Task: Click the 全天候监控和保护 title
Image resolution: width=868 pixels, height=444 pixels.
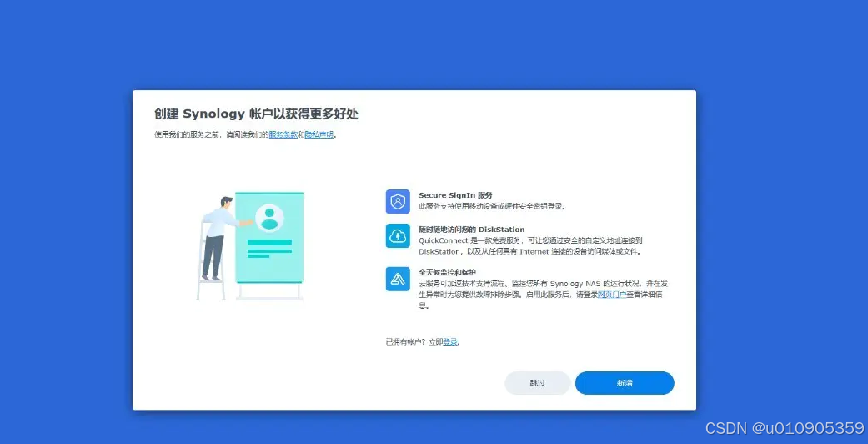Action: click(x=447, y=272)
